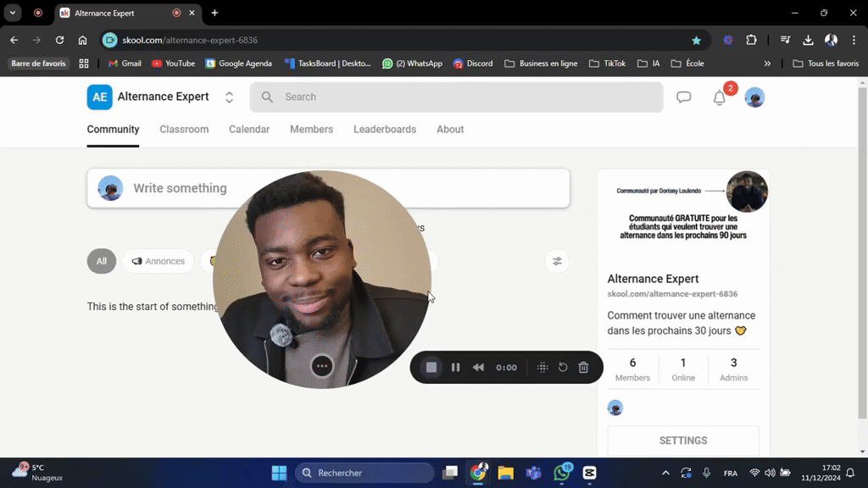The image size is (868, 488).
Task: Open Skool chat messages
Action: pyautogui.click(x=684, y=97)
